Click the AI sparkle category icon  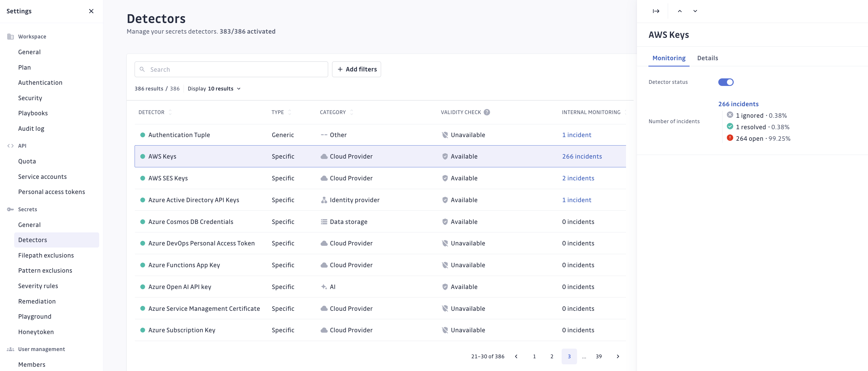324,287
